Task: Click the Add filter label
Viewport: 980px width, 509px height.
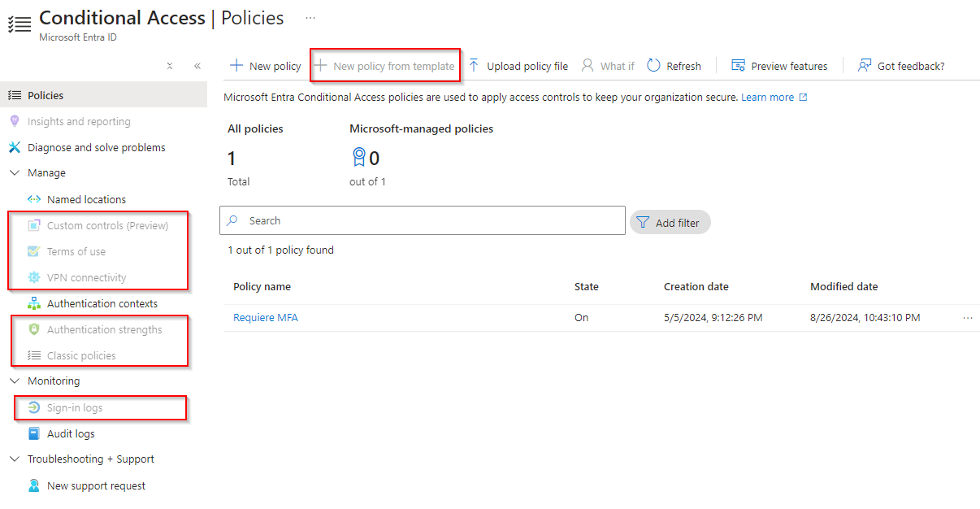Action: [x=678, y=222]
